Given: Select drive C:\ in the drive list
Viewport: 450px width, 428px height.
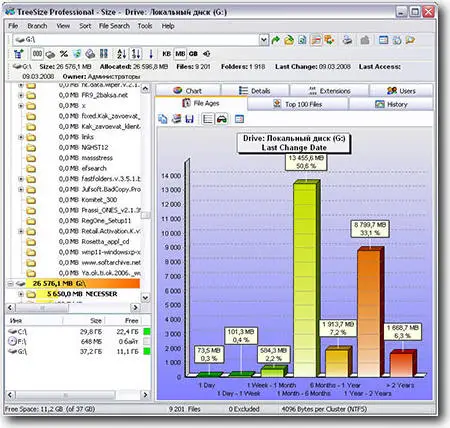Looking at the screenshot, I should 78,332.
